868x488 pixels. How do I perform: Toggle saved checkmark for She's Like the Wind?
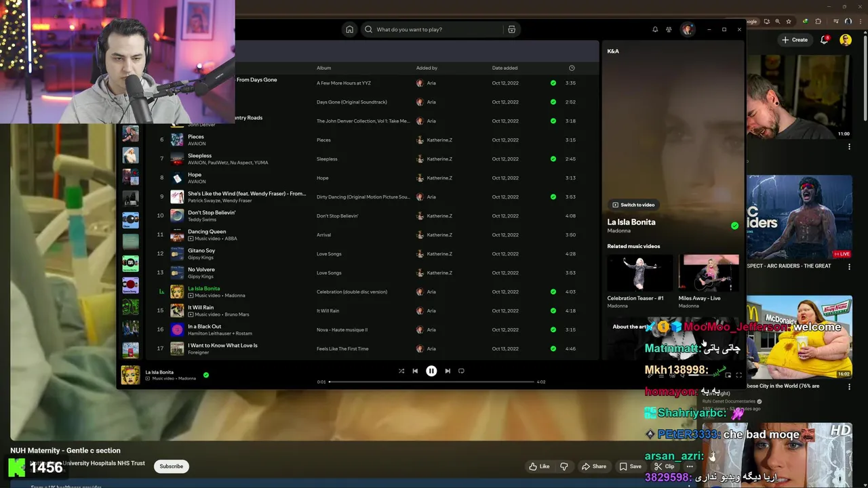[553, 197]
